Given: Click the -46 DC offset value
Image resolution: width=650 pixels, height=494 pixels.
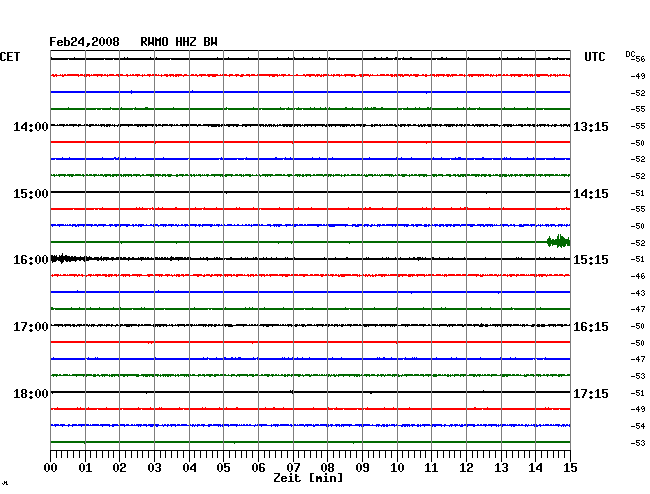Looking at the screenshot, I should (x=638, y=276).
